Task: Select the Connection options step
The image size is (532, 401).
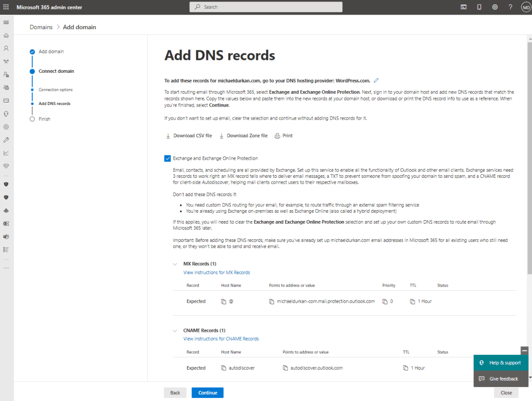Action: [55, 90]
